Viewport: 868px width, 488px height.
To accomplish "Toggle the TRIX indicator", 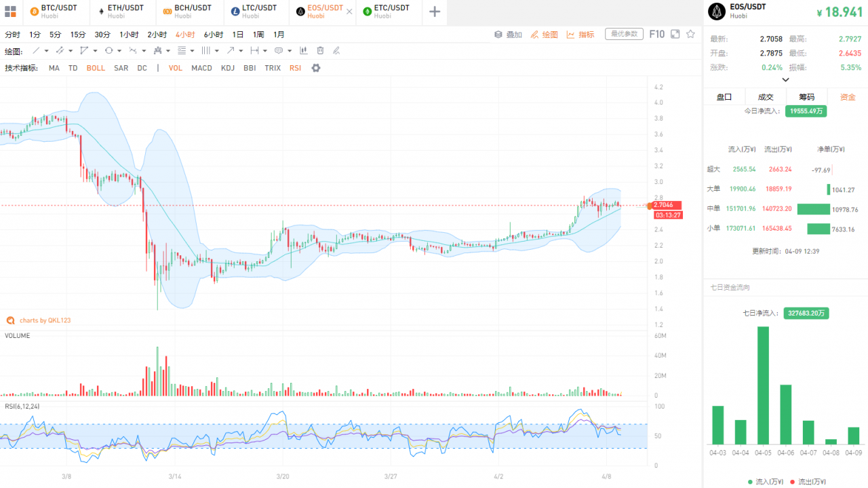I will [273, 68].
